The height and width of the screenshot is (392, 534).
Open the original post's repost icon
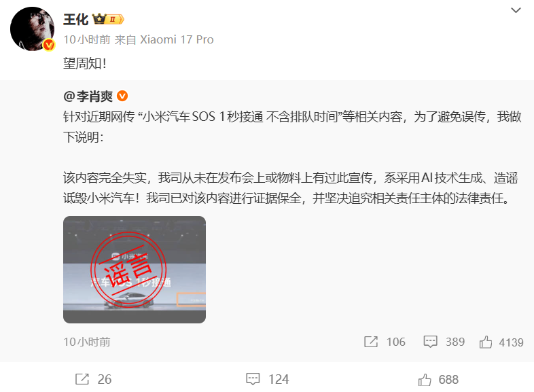point(371,342)
